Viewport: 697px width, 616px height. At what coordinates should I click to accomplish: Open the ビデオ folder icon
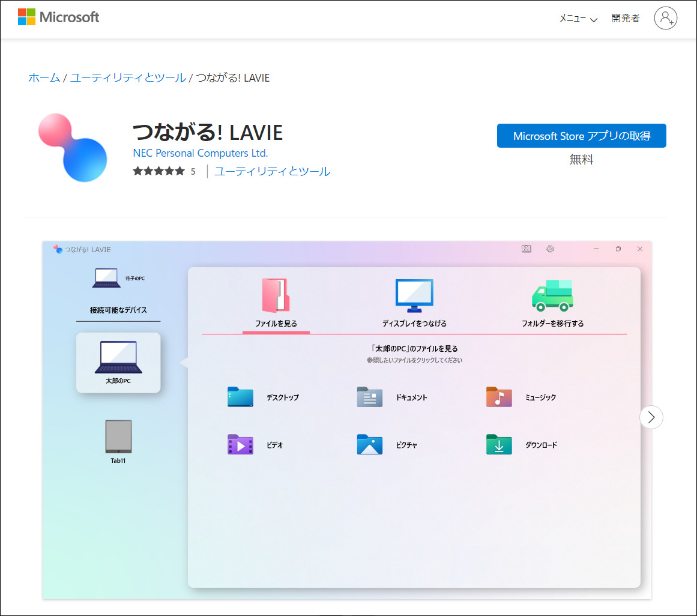click(x=240, y=445)
